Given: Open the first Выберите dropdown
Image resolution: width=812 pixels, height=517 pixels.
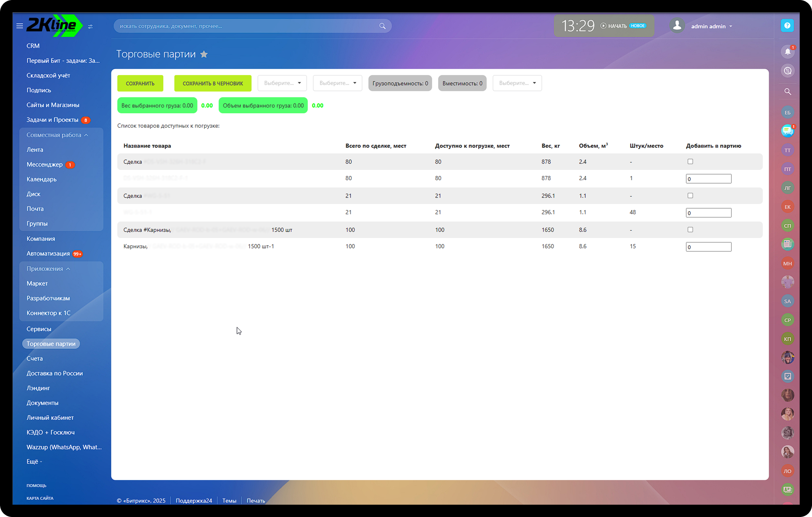Looking at the screenshot, I should [x=282, y=83].
